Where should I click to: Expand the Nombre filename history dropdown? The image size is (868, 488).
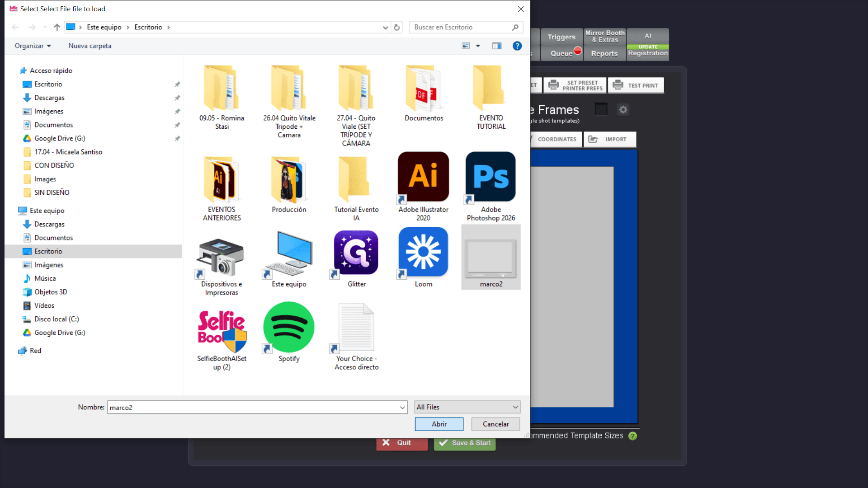(x=402, y=407)
